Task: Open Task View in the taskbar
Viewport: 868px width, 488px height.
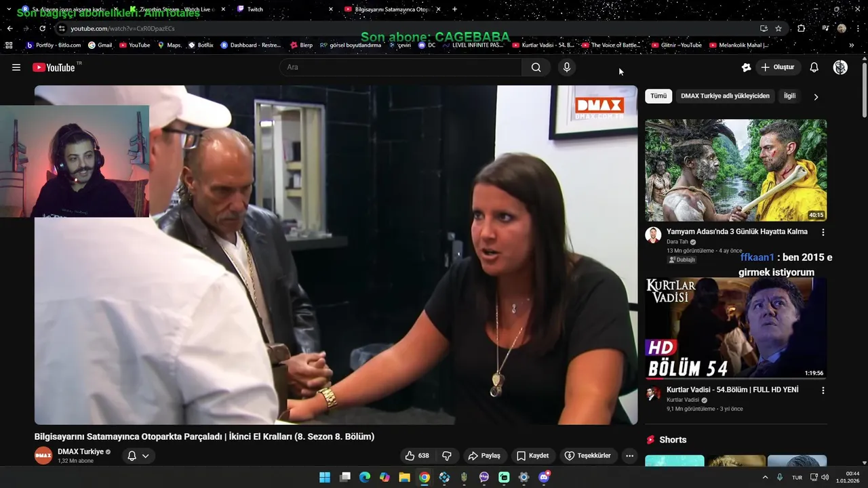Action: tap(345, 477)
